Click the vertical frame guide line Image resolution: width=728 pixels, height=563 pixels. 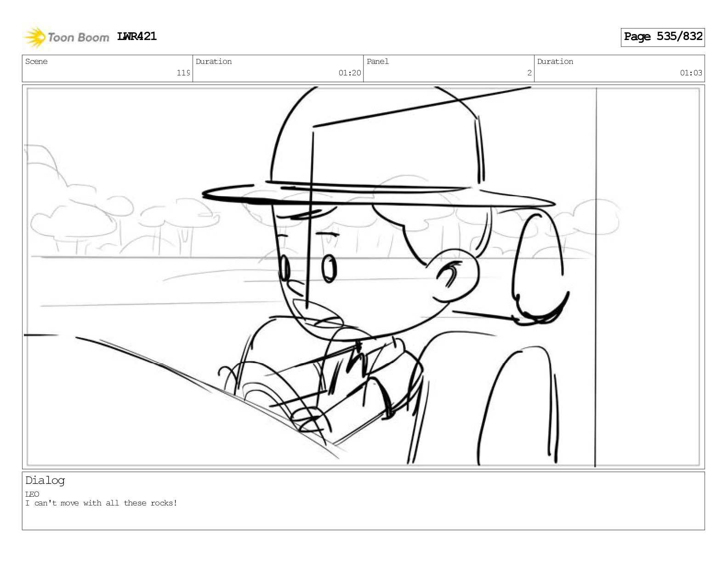(596, 276)
